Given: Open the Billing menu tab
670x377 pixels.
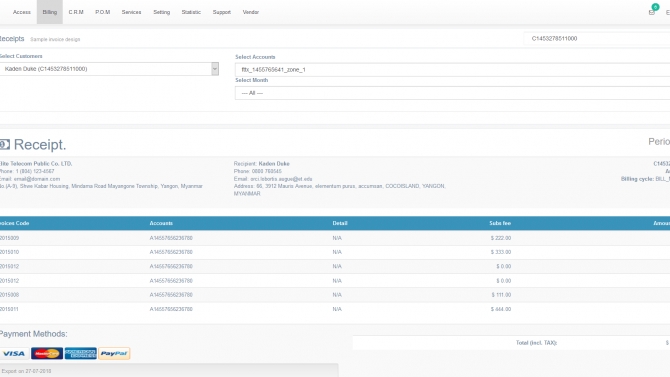Looking at the screenshot, I should (x=50, y=12).
